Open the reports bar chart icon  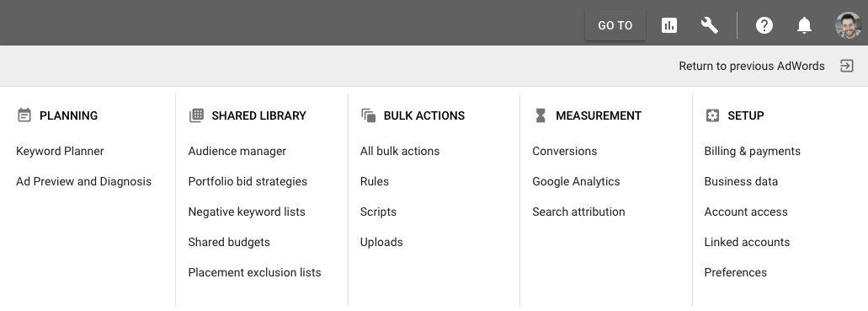tap(669, 25)
